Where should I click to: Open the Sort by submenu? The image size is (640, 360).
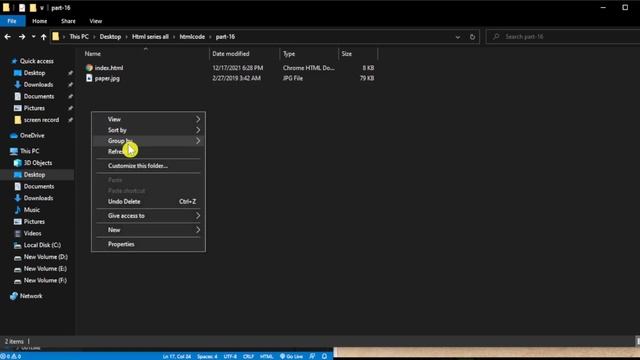149,130
